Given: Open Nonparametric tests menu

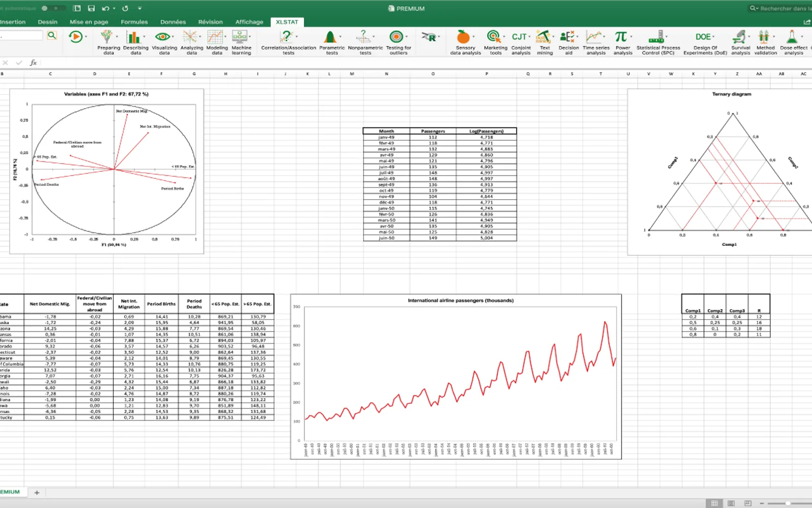Looking at the screenshot, I should [365, 42].
